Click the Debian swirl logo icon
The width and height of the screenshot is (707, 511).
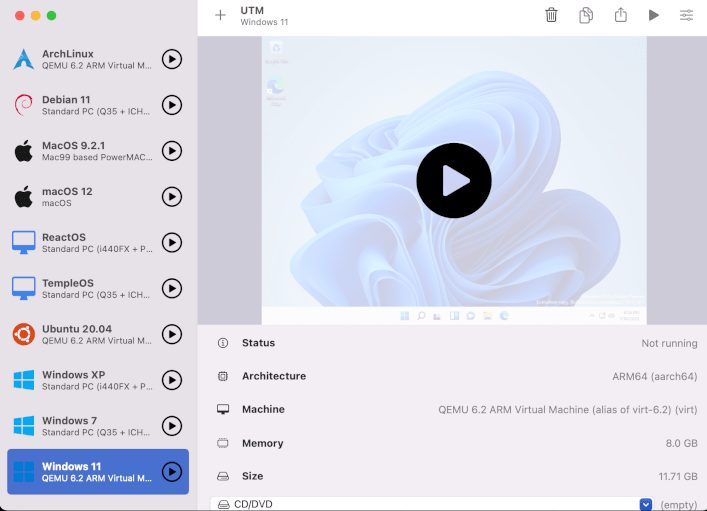point(23,105)
